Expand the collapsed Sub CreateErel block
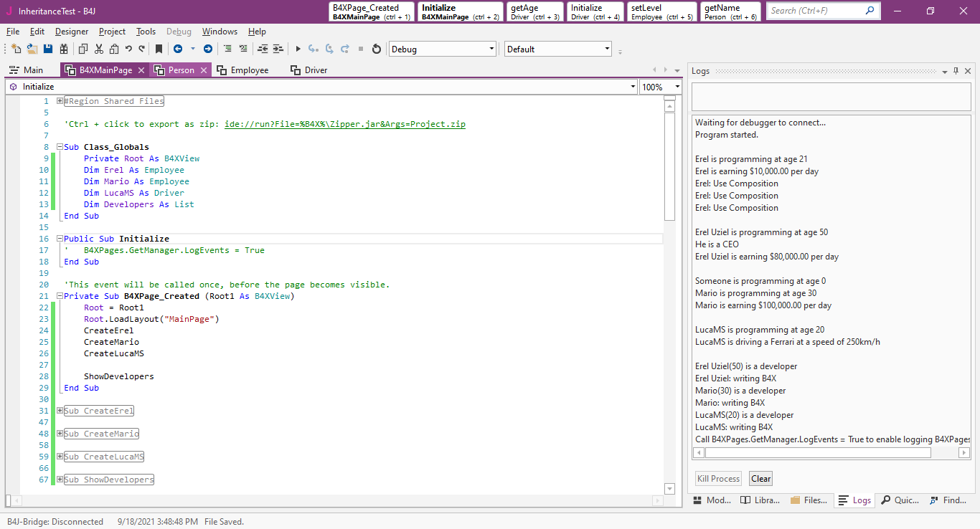The height and width of the screenshot is (529, 980). (x=60, y=411)
